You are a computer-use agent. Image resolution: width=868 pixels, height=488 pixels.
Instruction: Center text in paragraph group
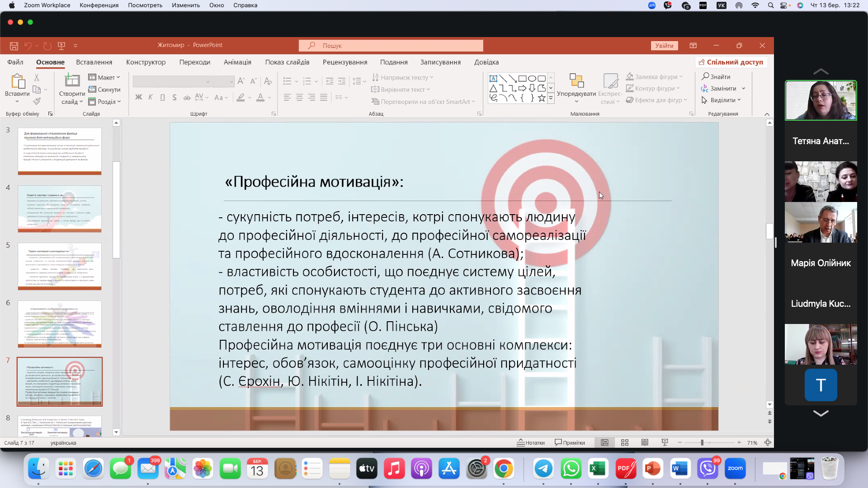click(299, 97)
